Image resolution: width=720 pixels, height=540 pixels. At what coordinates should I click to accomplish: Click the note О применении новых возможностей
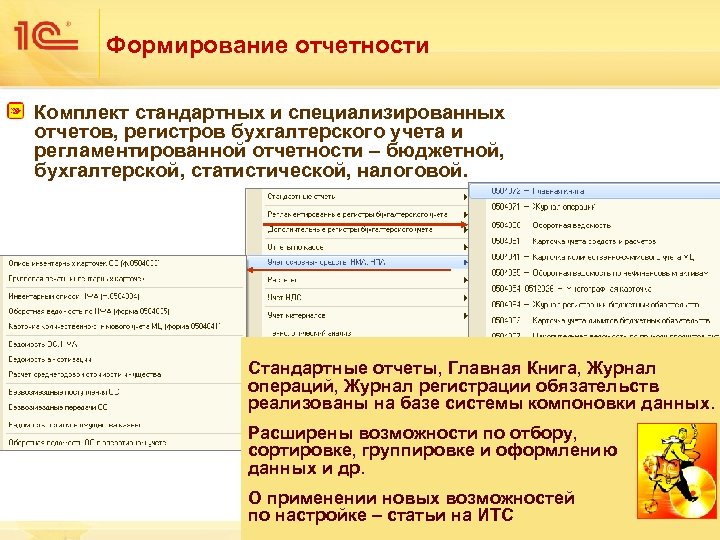[411, 506]
